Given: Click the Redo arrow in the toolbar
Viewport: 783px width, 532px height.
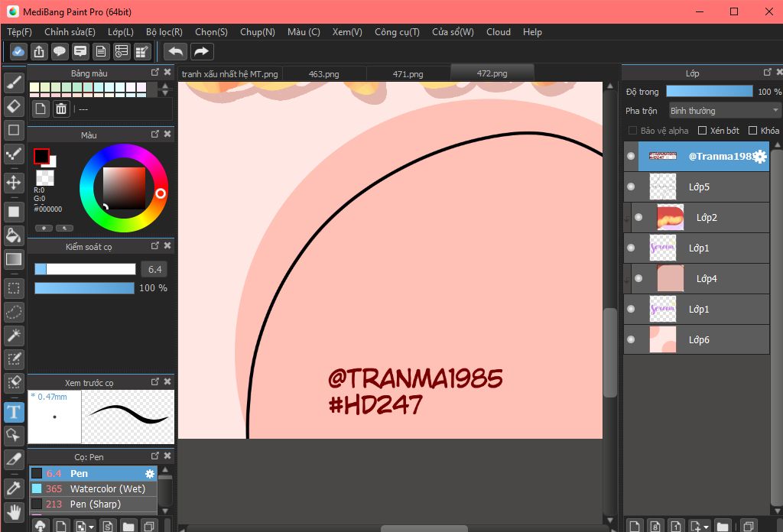Looking at the screenshot, I should (x=201, y=51).
